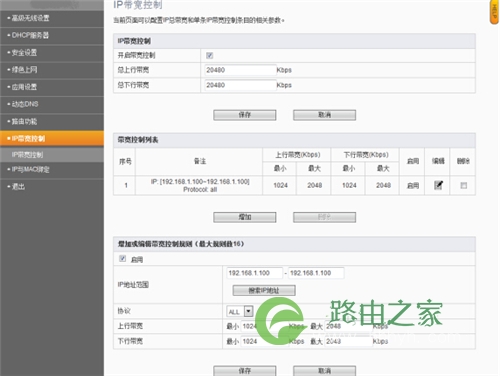Open the 协议 ALL dropdown

[x=240, y=311]
